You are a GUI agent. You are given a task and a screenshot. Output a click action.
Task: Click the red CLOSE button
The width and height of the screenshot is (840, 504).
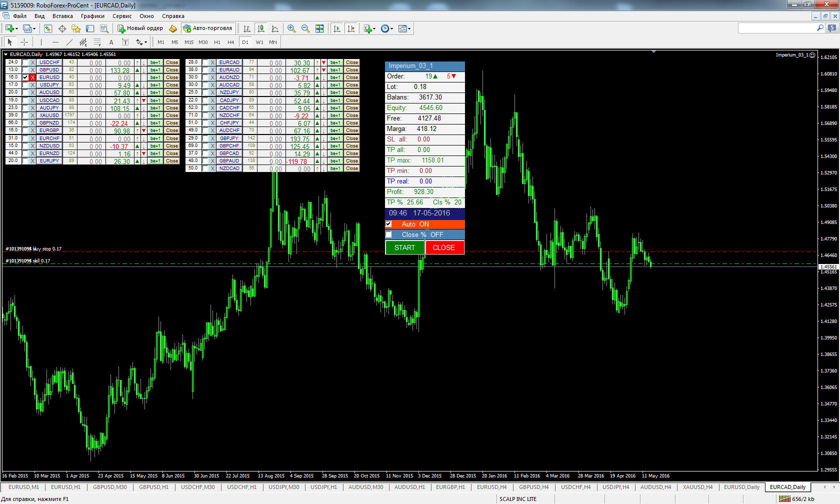pyautogui.click(x=444, y=247)
